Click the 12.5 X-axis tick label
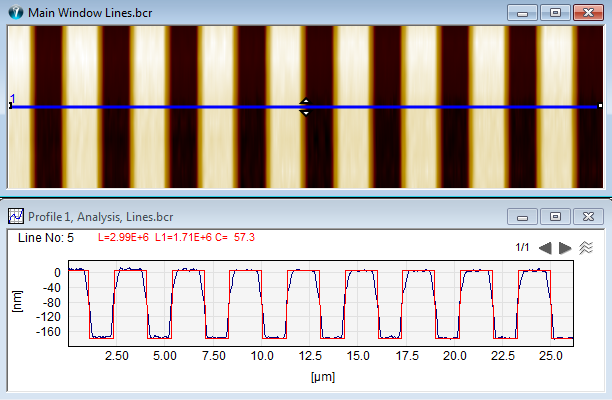The width and height of the screenshot is (612, 400). pyautogui.click(x=310, y=356)
